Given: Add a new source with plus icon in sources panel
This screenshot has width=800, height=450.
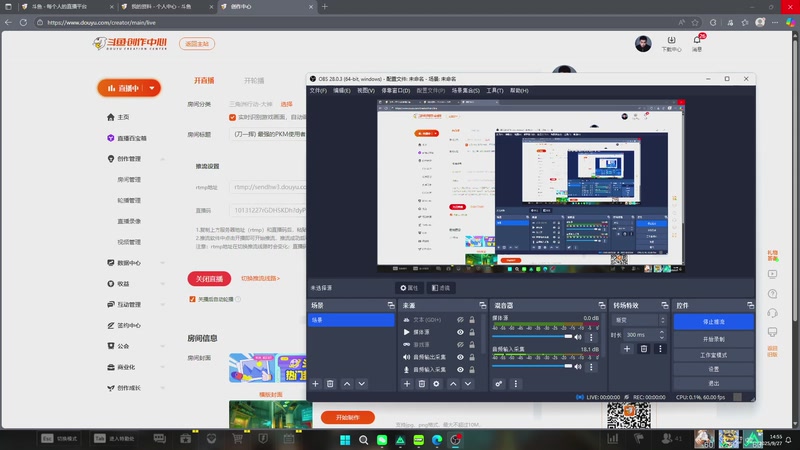Looking at the screenshot, I should click(x=407, y=384).
